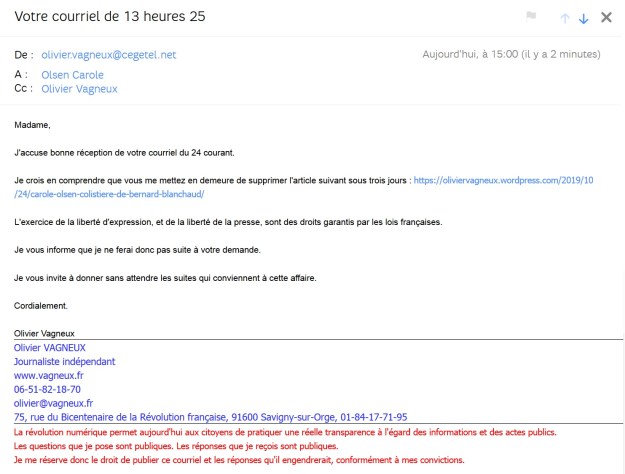
Task: Visit www.vagneux.fr in signature
Action: point(49,376)
